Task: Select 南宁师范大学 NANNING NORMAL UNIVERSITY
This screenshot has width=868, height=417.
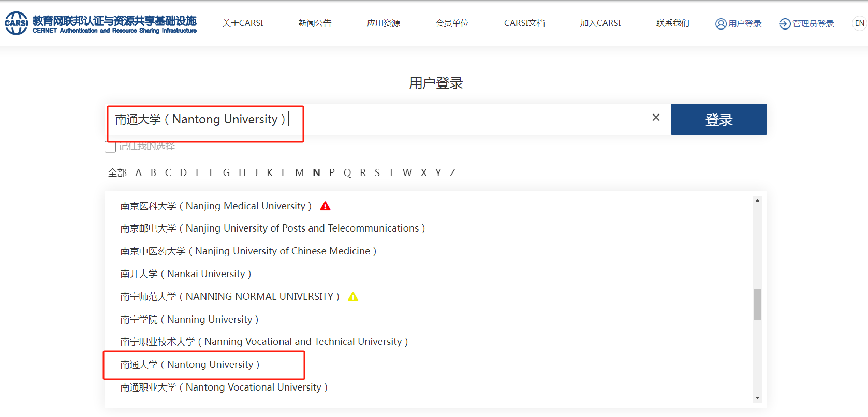Action: tap(230, 297)
